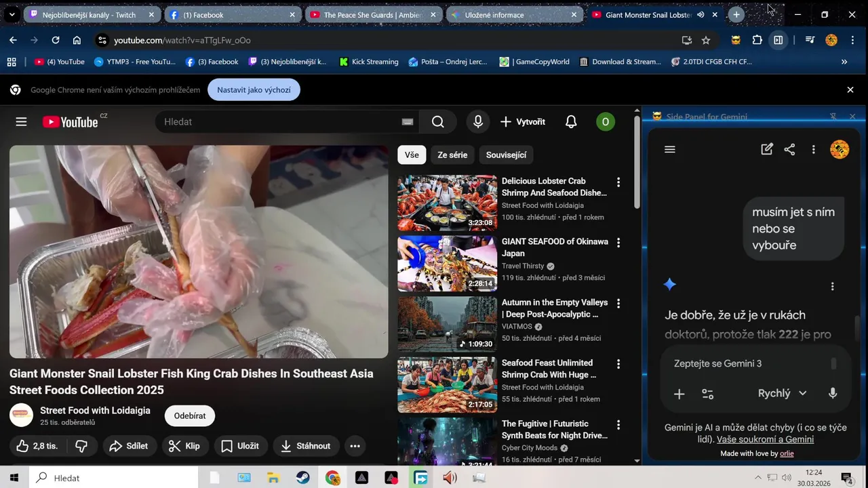Open the green YouTube account avatar
Viewport: 868px width, 488px height.
605,122
